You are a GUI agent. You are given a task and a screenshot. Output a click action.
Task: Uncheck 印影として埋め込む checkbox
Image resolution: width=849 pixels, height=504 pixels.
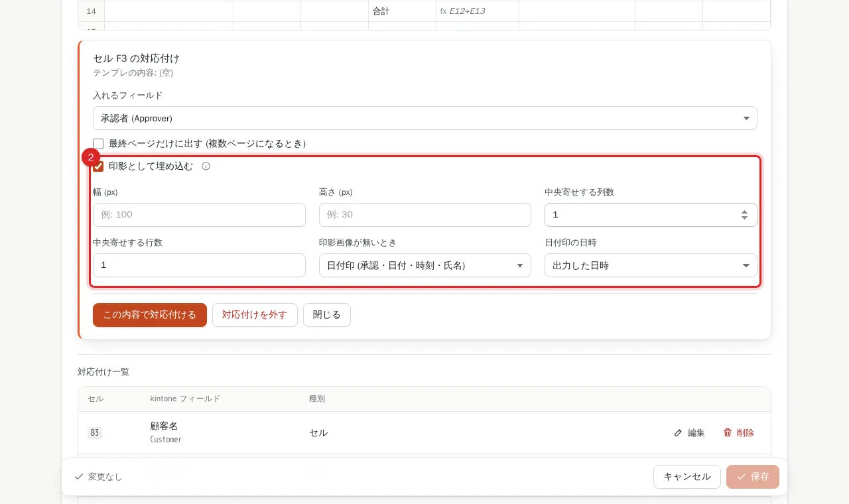98,166
